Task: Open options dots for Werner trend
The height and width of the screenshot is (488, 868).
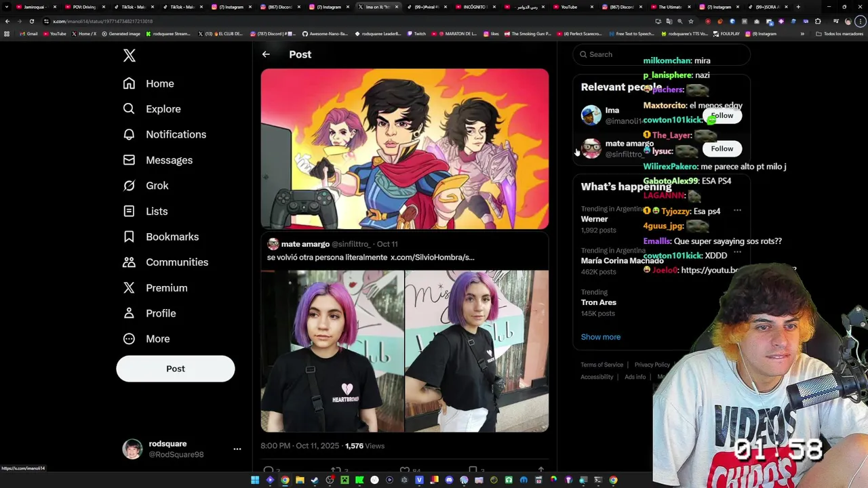Action: (x=737, y=210)
